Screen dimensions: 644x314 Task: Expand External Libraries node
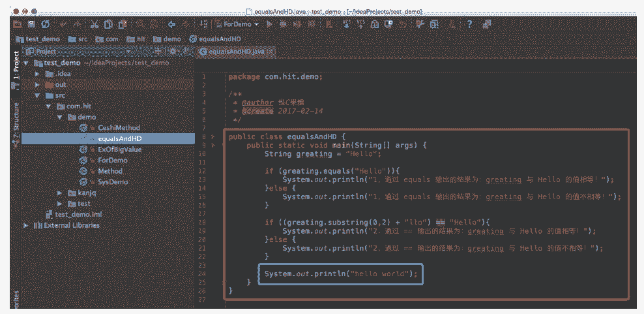27,225
